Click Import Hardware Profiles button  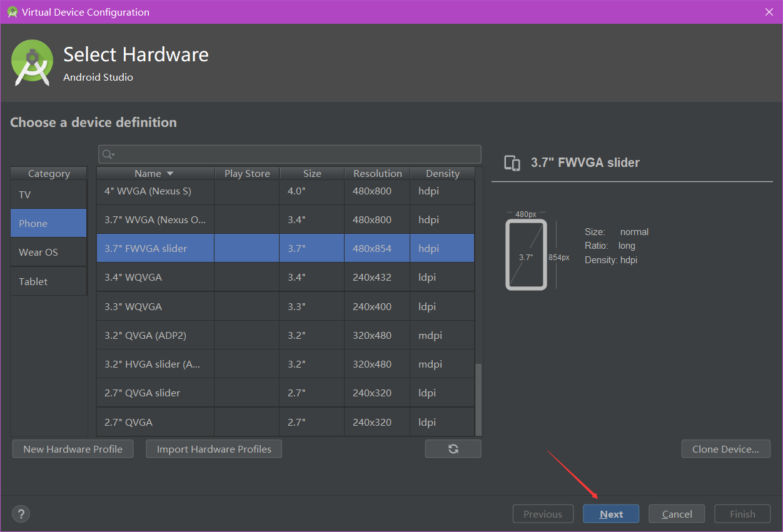point(214,449)
